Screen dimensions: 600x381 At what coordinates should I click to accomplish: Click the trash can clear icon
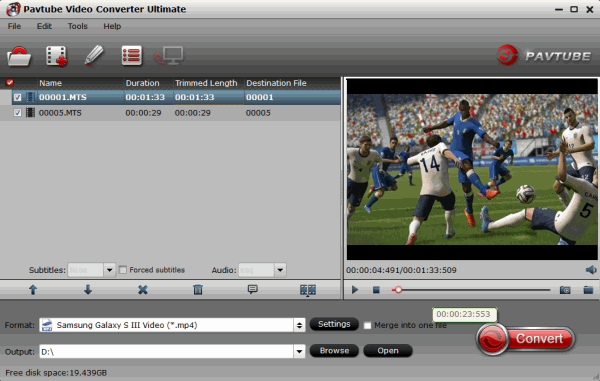pos(198,290)
